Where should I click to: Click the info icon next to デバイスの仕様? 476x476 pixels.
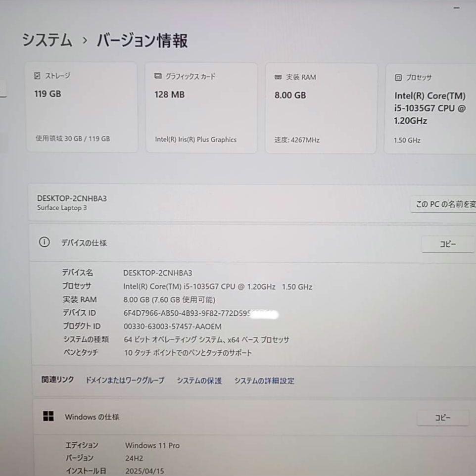click(x=45, y=242)
